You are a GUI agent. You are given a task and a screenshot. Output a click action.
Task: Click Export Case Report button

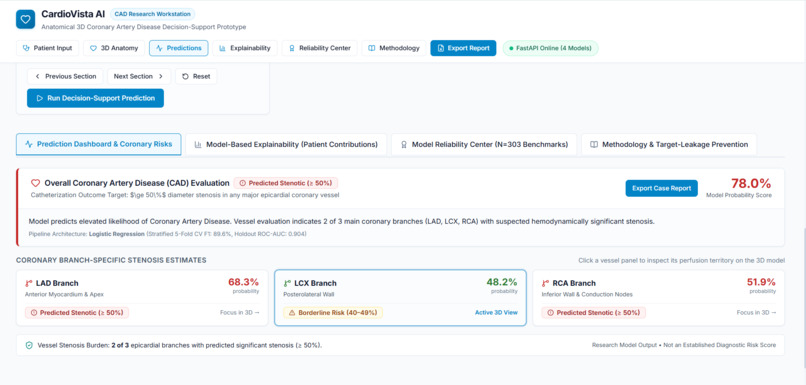pyautogui.click(x=662, y=188)
